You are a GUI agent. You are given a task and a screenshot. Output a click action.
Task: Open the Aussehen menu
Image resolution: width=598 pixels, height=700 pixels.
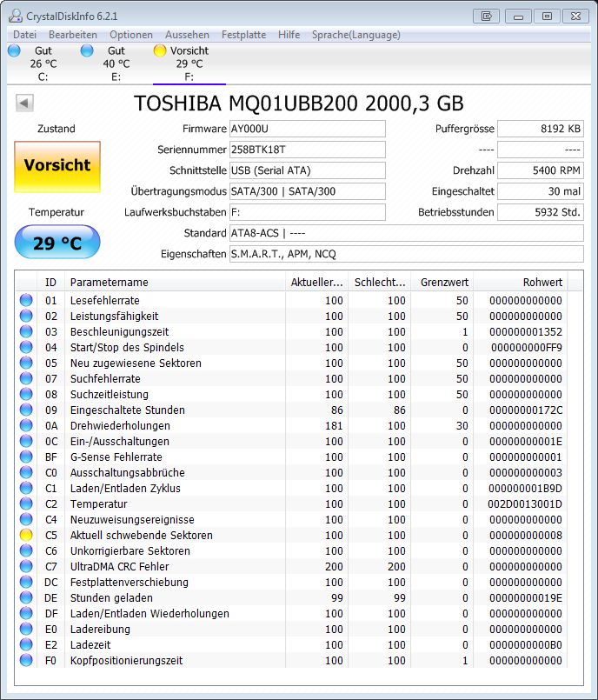(187, 35)
